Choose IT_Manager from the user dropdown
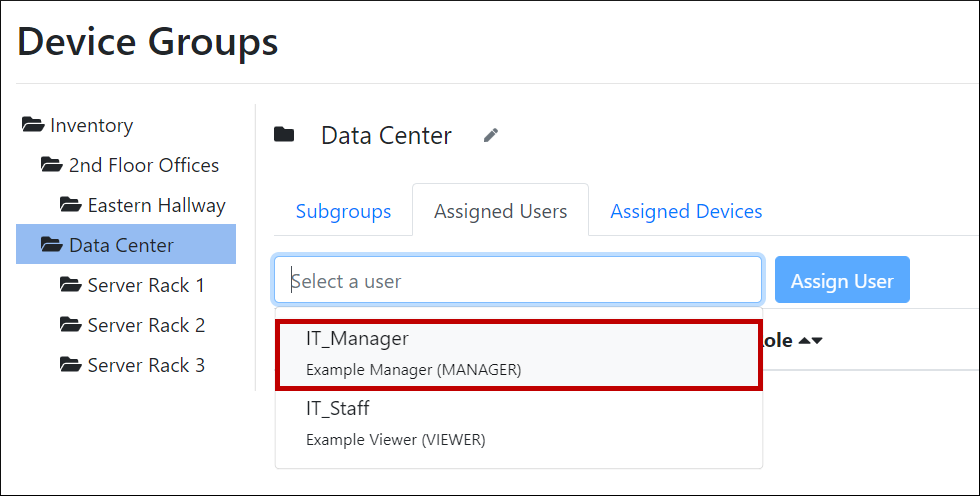 [x=518, y=353]
